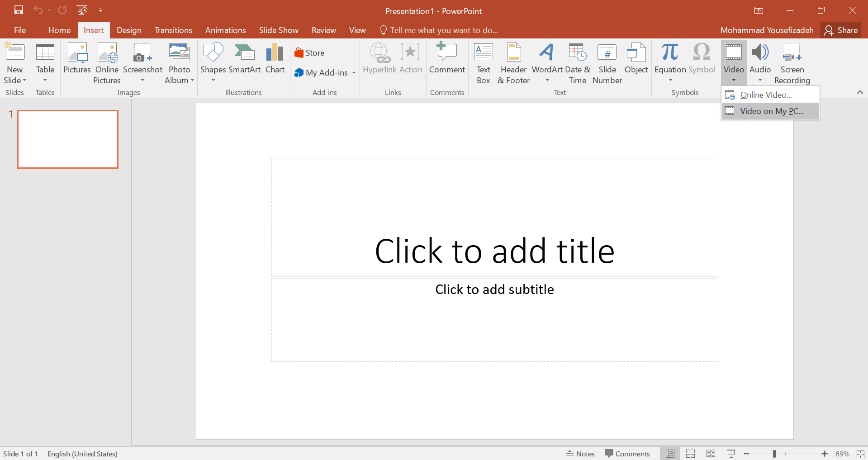Click the Share button
The width and height of the screenshot is (868, 460).
pyautogui.click(x=841, y=30)
